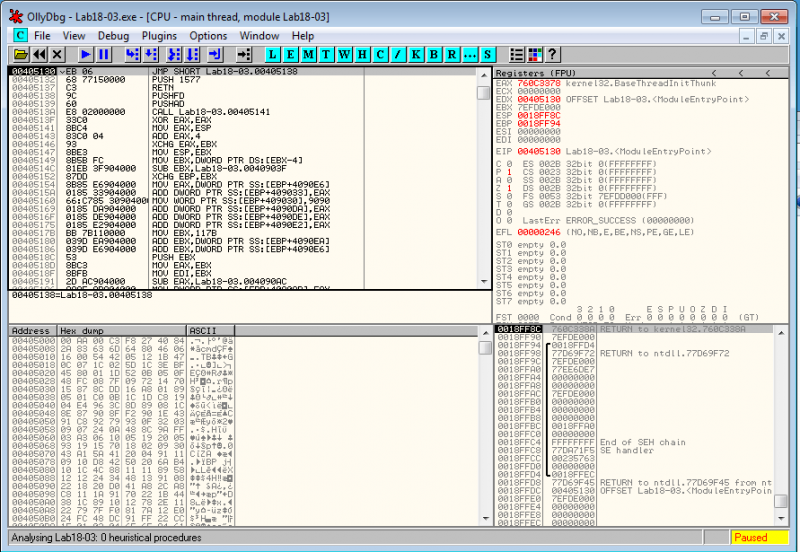Show the Source window with the S icon
The height and width of the screenshot is (552, 800).
coord(488,55)
